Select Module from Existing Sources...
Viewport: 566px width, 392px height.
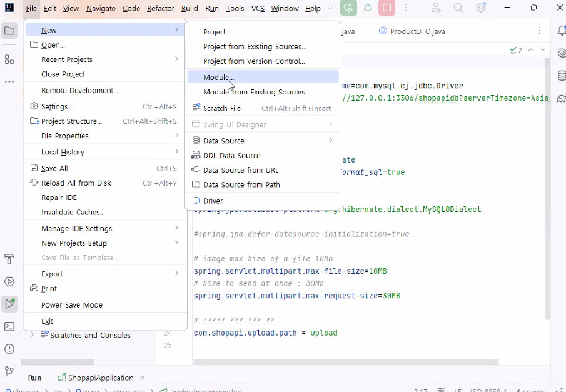(x=263, y=92)
